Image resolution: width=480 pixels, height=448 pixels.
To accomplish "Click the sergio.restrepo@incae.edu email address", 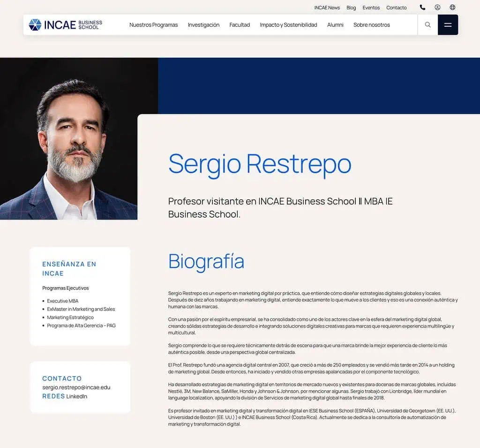I will 76,387.
